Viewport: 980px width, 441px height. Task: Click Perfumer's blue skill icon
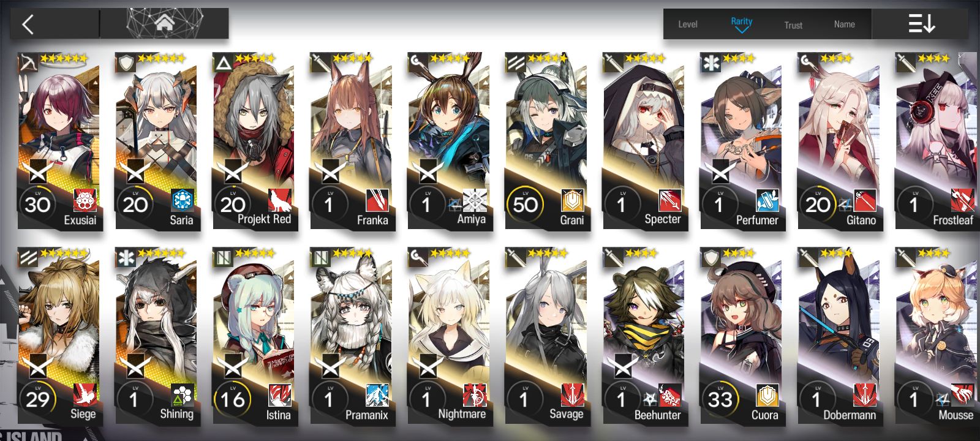click(x=767, y=200)
